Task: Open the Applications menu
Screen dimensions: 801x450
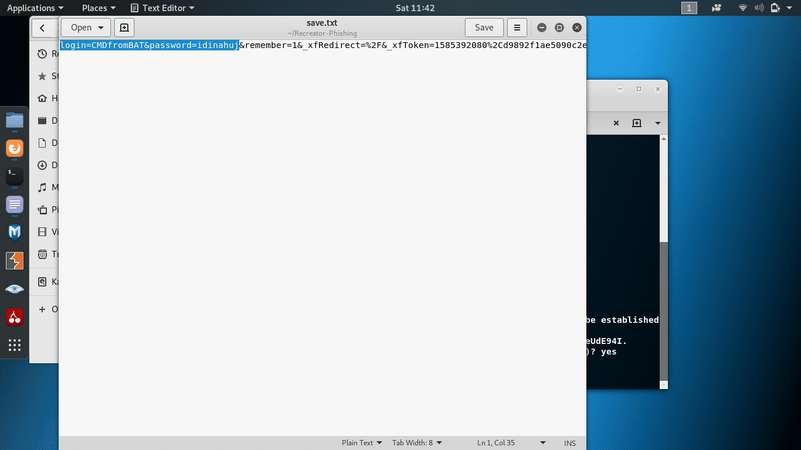Action: pos(35,8)
